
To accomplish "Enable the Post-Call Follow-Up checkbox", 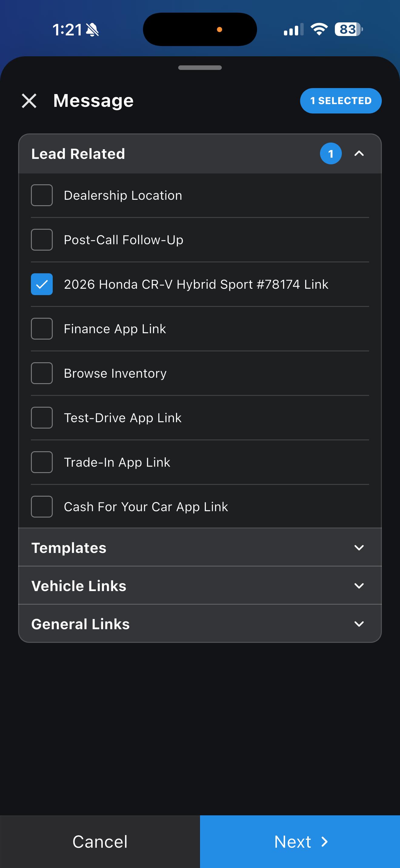I will (42, 240).
